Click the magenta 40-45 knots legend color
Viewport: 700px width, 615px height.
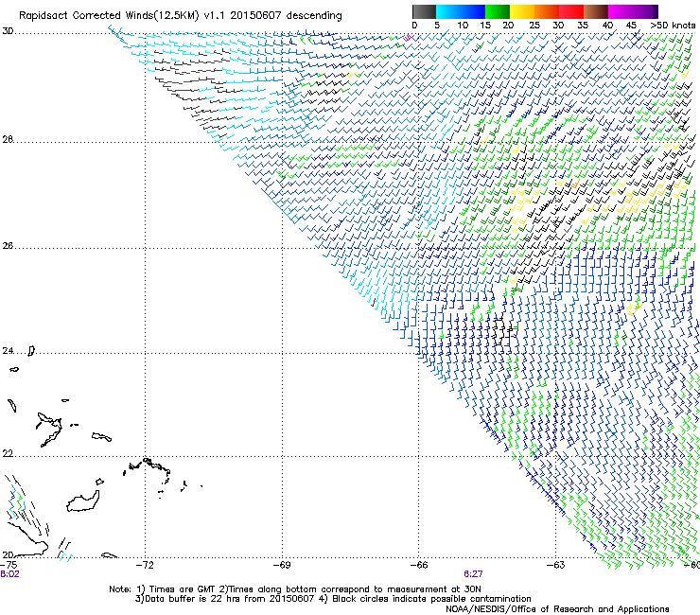click(x=621, y=11)
